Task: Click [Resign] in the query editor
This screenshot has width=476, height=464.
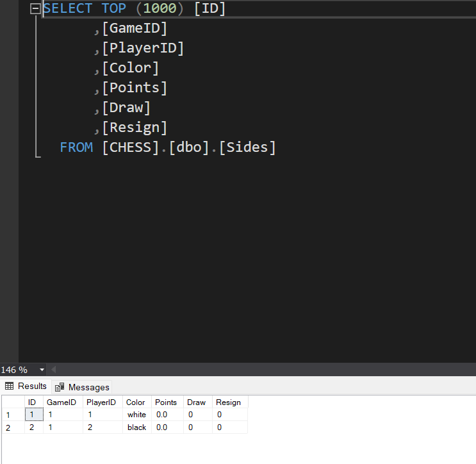Action: (x=135, y=128)
